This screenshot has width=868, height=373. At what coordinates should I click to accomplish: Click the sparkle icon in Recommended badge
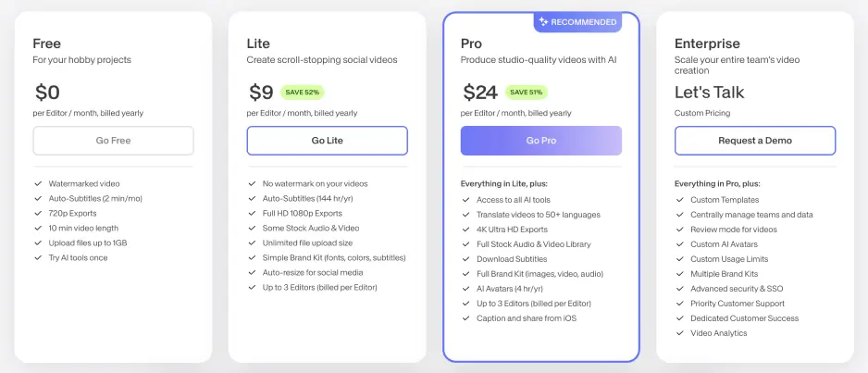coord(543,22)
